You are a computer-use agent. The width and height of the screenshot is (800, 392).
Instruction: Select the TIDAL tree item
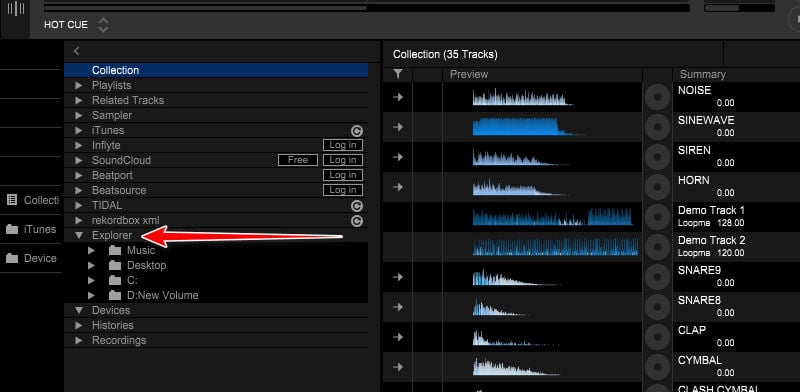click(107, 206)
